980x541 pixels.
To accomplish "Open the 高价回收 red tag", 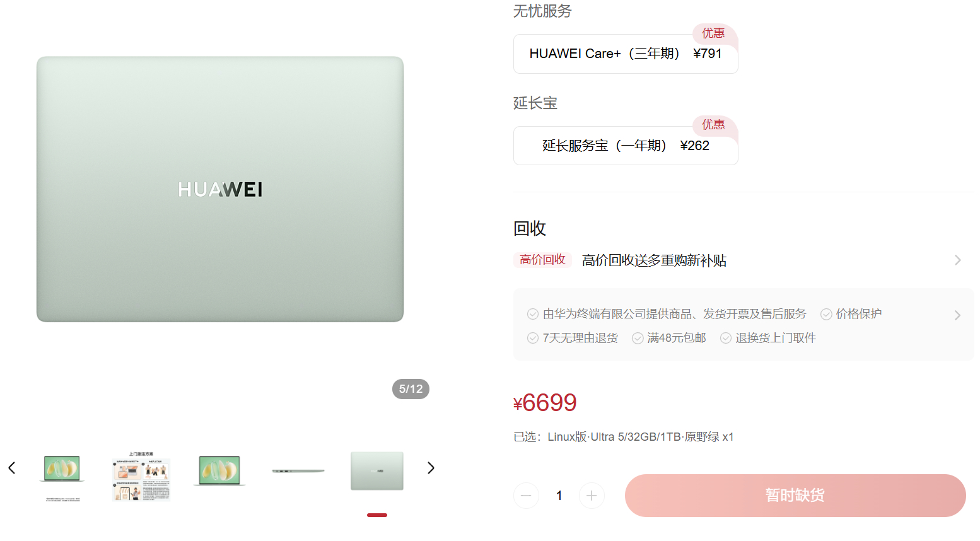I will 542,260.
